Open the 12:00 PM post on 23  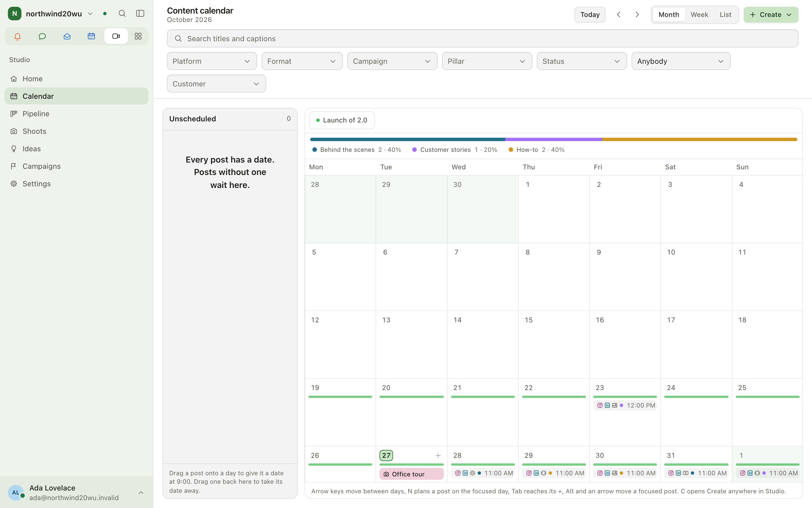click(625, 406)
